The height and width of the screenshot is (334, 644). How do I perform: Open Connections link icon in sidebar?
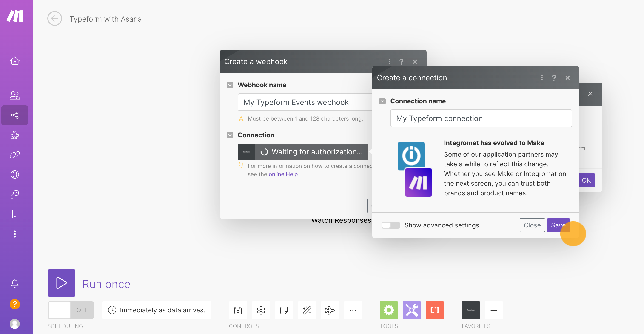coord(15,155)
